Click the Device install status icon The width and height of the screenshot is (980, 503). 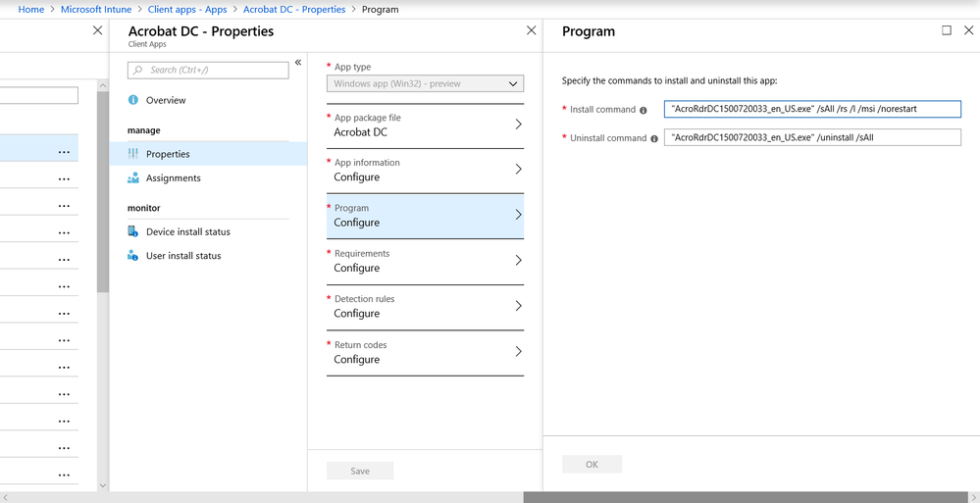(x=132, y=231)
